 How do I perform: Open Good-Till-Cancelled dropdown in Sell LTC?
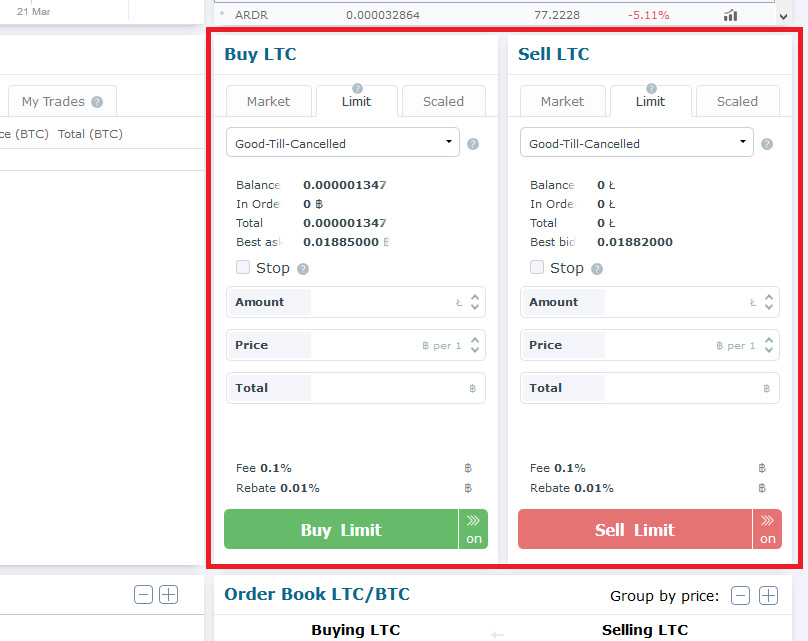637,143
